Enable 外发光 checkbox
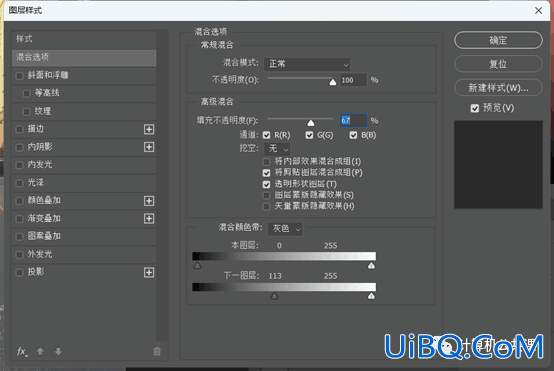 tap(19, 254)
